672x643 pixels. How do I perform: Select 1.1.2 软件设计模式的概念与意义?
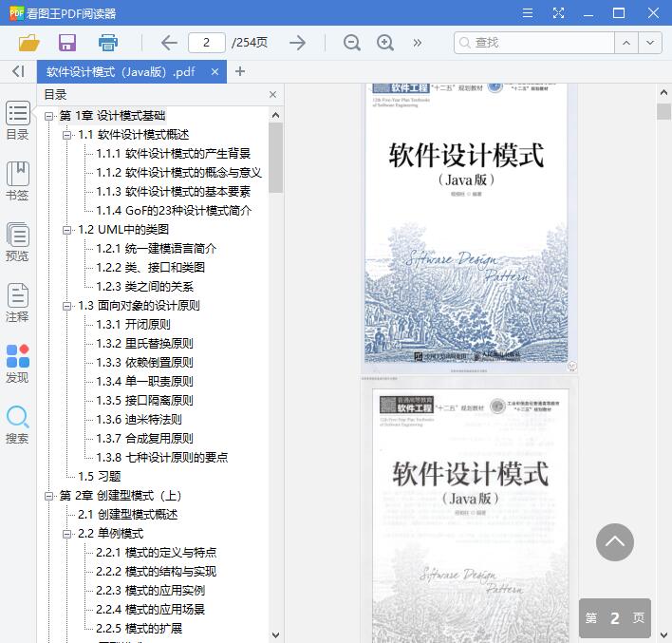(178, 173)
